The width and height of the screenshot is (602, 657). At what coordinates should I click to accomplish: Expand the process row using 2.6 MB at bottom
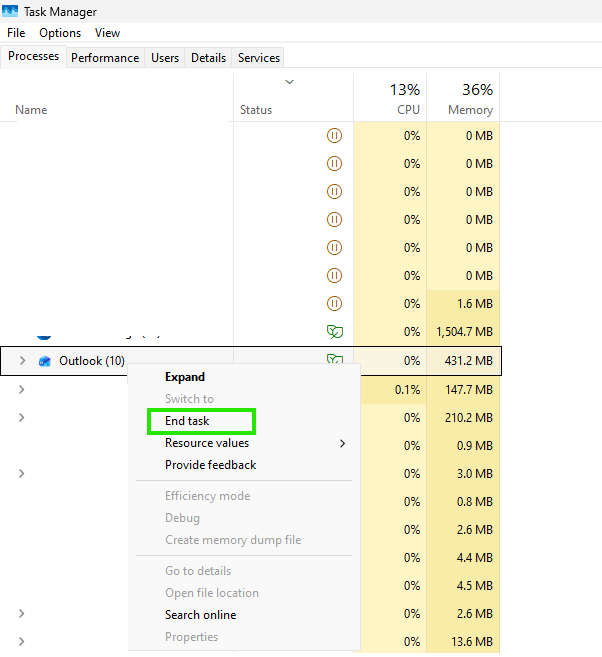(21, 614)
